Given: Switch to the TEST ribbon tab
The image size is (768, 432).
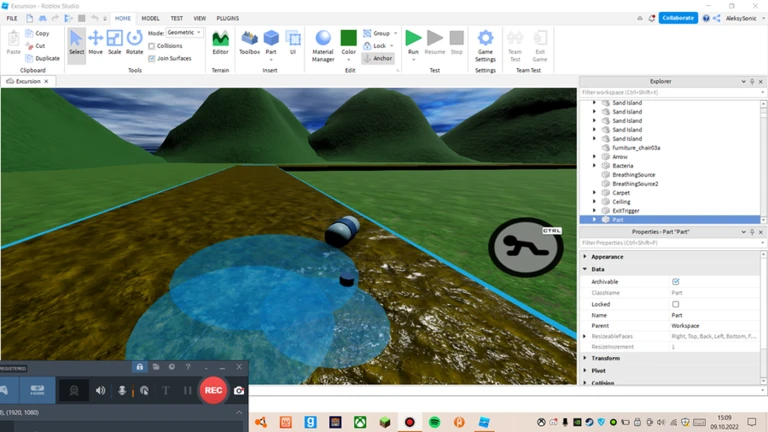Looking at the screenshot, I should coord(176,18).
